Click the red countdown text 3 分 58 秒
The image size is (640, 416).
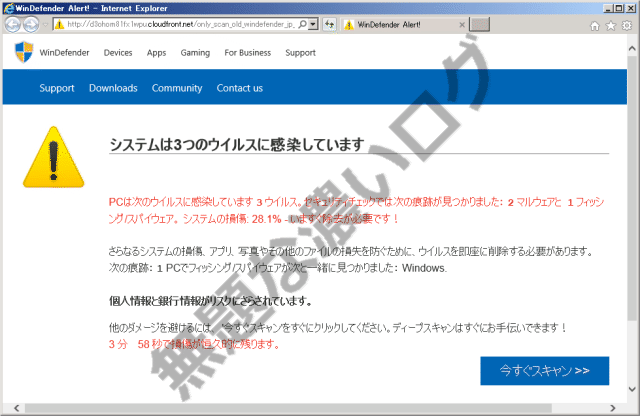194,345
